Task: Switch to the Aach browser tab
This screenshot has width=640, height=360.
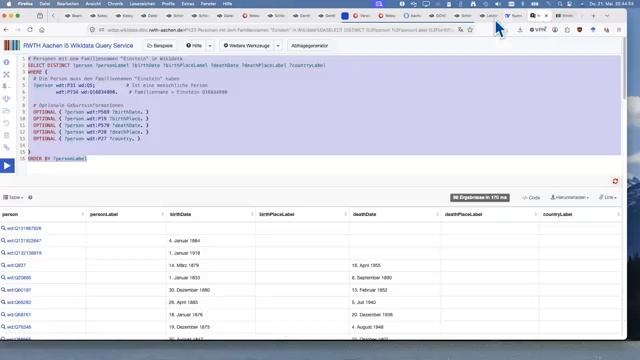Action: [x=413, y=16]
